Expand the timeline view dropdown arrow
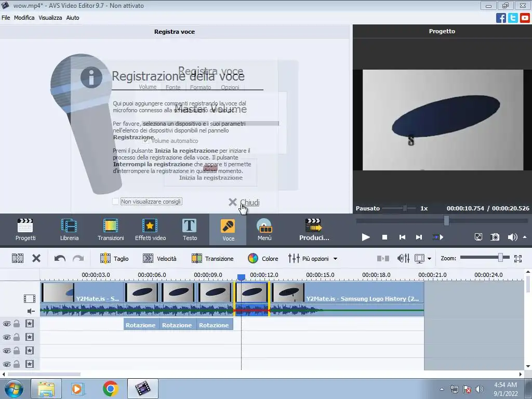 pyautogui.click(x=430, y=259)
